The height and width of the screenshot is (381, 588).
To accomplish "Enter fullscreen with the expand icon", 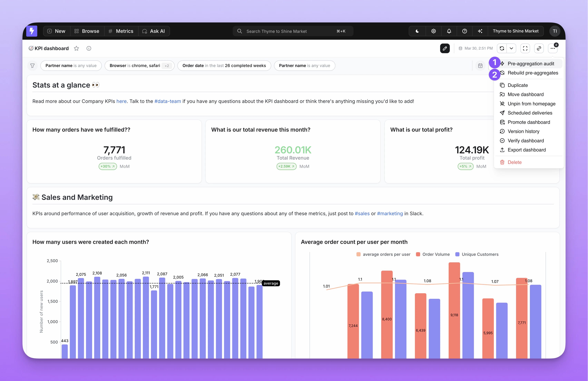I will [525, 48].
